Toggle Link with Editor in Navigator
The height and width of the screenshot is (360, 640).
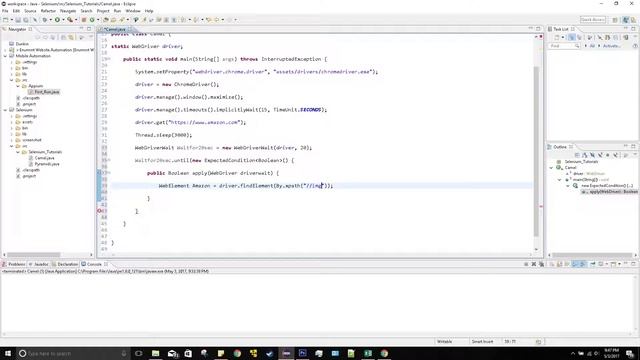coord(71,37)
